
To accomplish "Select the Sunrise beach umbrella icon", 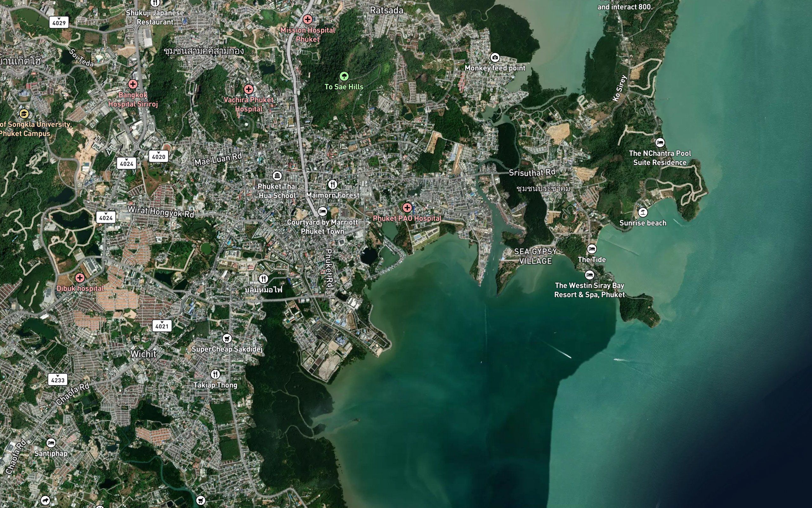I will pyautogui.click(x=643, y=212).
